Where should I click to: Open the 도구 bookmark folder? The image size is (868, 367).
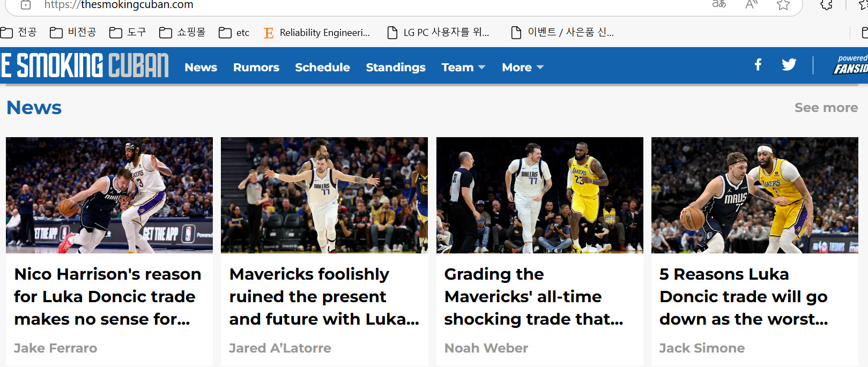point(128,33)
